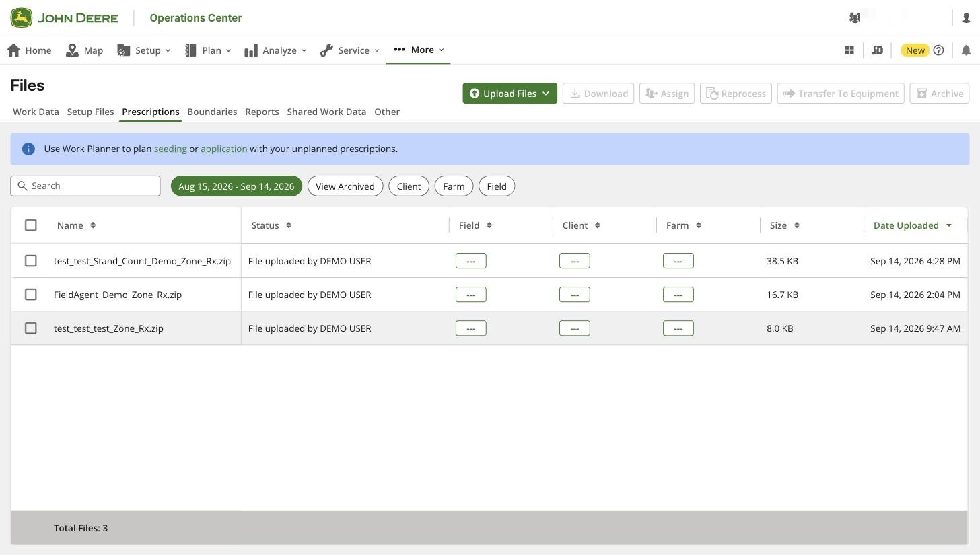Image resolution: width=980 pixels, height=555 pixels.
Task: Expand the More menu
Action: (419, 50)
